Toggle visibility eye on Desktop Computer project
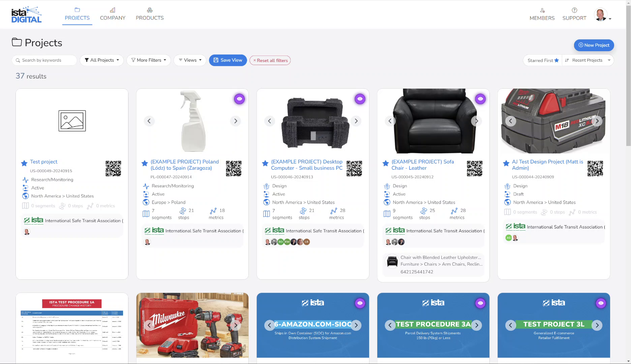 tap(360, 99)
